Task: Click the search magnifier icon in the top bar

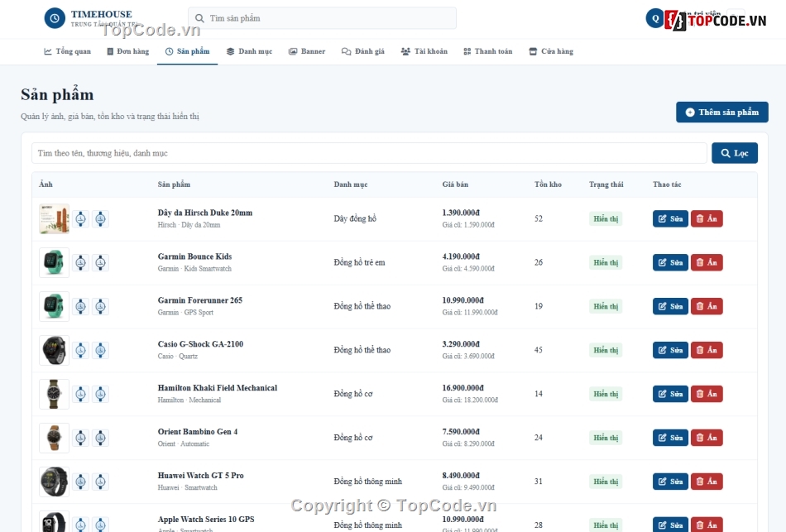Action: click(199, 18)
